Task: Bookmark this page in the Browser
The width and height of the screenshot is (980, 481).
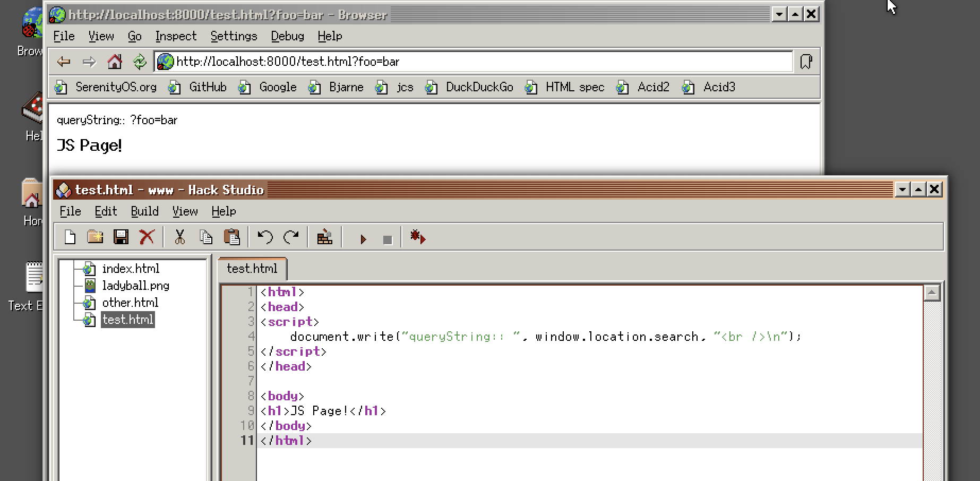Action: pos(806,62)
